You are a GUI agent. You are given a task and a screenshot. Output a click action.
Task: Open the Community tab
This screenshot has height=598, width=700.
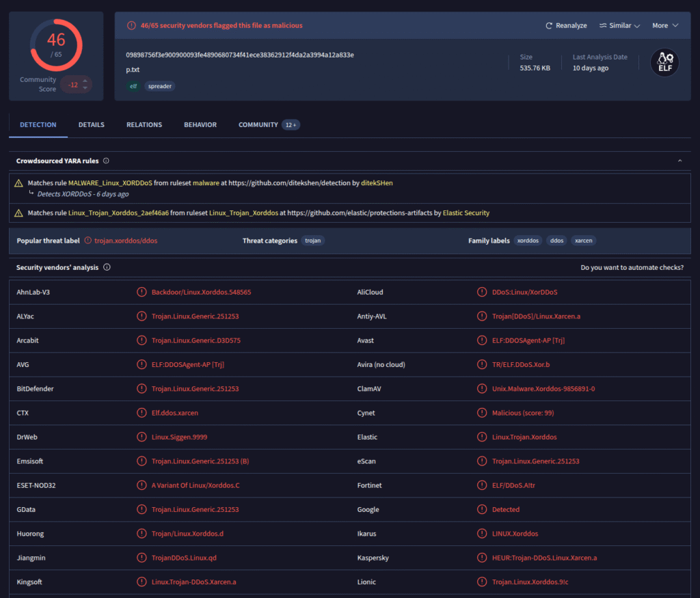pyautogui.click(x=258, y=125)
